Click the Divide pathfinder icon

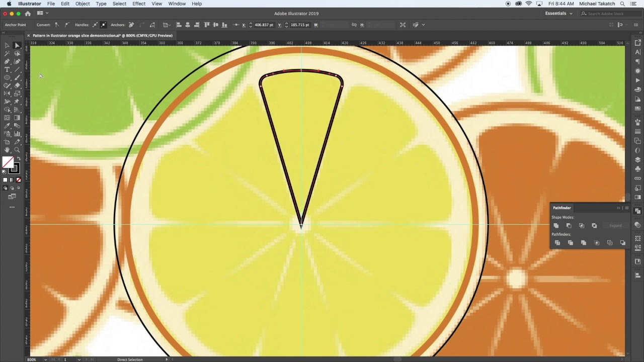[557, 243]
